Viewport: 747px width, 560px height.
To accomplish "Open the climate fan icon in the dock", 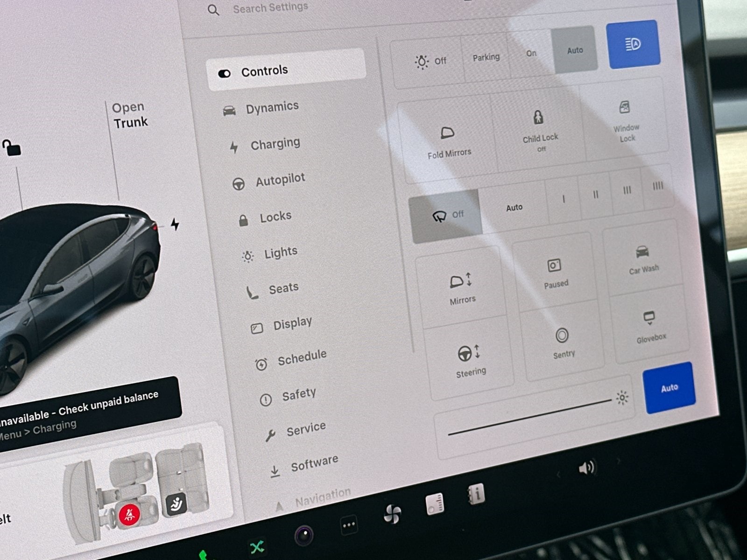I will coord(392,515).
